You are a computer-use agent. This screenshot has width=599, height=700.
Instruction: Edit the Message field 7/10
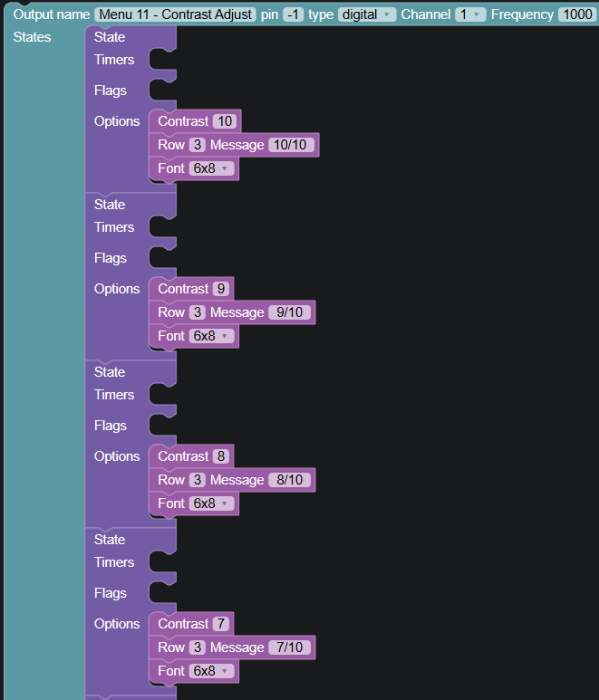tap(289, 647)
